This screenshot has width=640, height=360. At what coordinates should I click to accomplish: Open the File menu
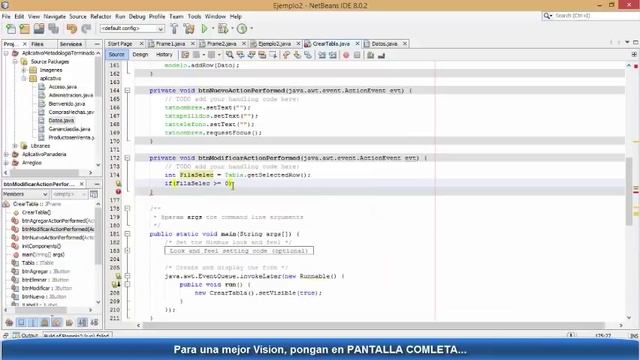tap(6, 17)
